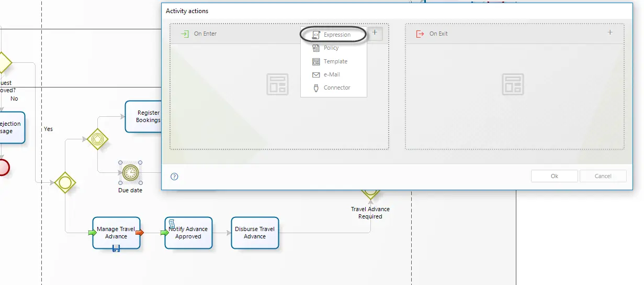Click the Due date timer event
The image size is (644, 285).
(x=130, y=172)
